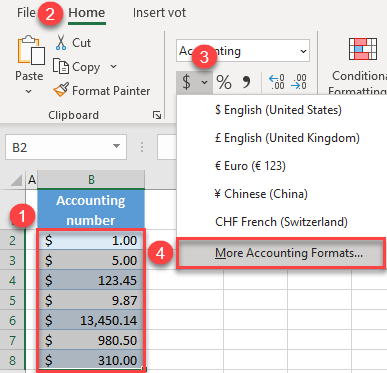The height and width of the screenshot is (373, 387).
Task: Select row 8 header
Action: click(x=12, y=360)
